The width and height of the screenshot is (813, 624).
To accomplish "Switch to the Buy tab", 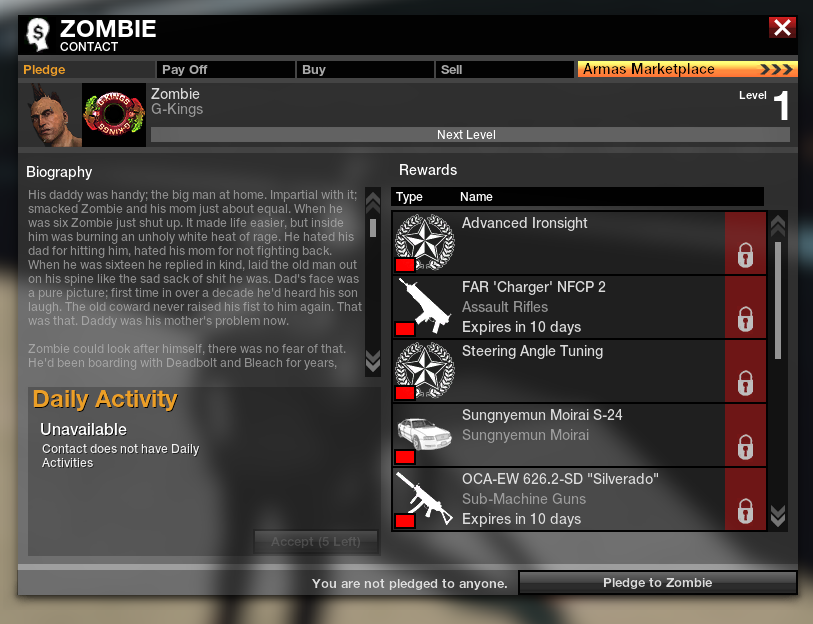I will [365, 70].
